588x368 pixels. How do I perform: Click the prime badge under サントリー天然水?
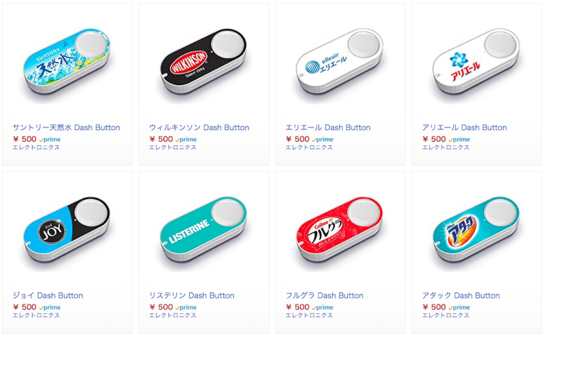tap(50, 139)
